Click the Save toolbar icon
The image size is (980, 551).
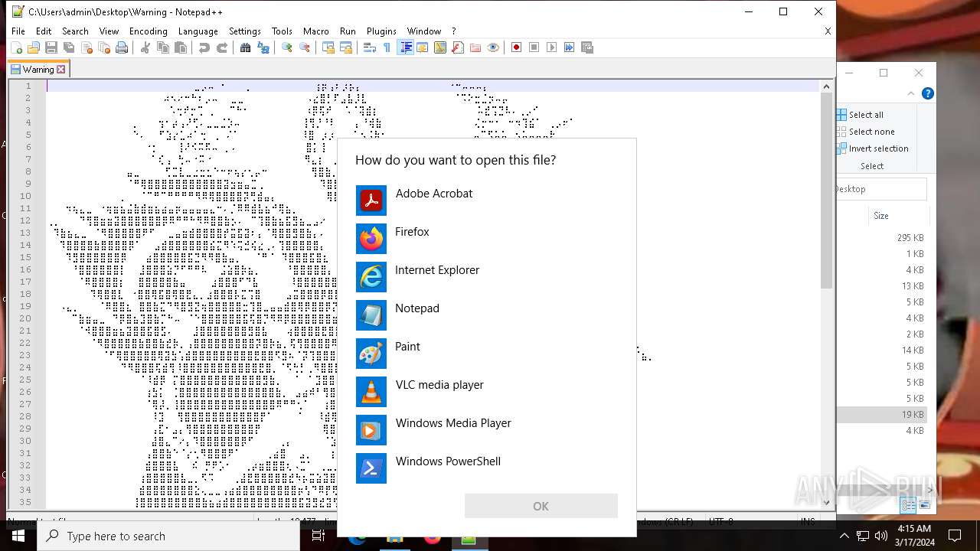coord(51,47)
